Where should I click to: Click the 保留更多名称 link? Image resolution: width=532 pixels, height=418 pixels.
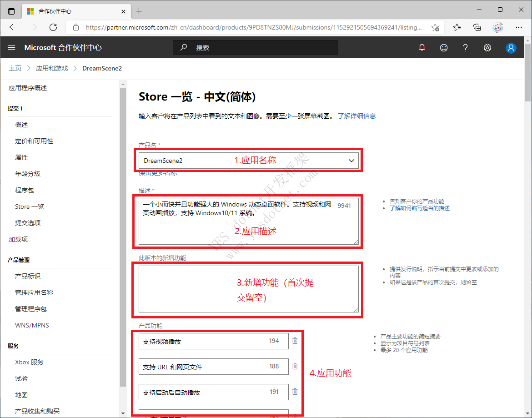[158, 173]
